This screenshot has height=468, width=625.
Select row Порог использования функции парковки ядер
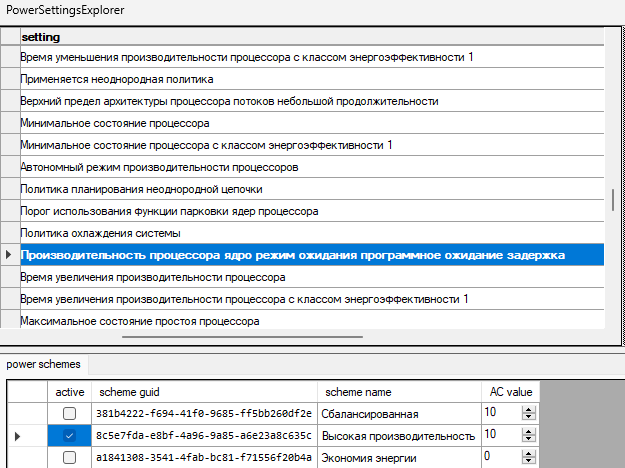pyautogui.click(x=312, y=211)
